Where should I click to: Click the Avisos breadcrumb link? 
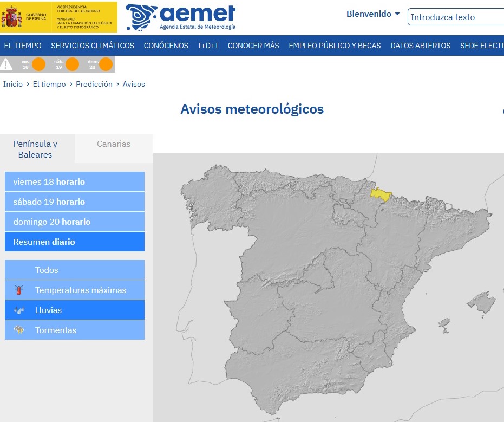click(x=134, y=85)
